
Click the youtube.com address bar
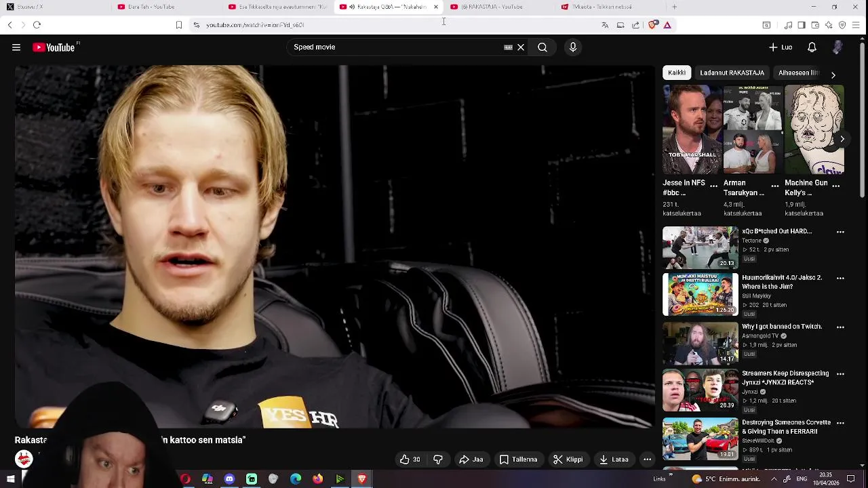393,25
